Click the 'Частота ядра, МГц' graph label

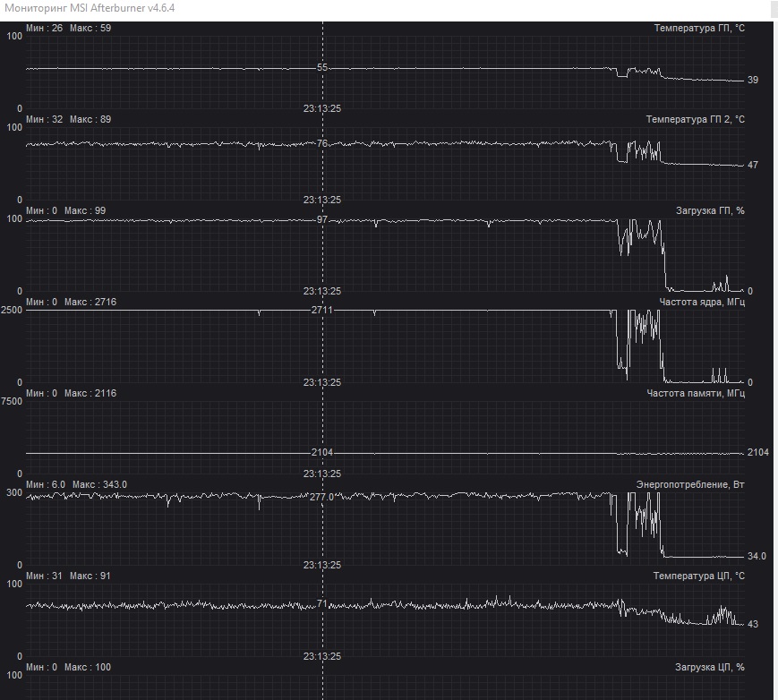702,303
